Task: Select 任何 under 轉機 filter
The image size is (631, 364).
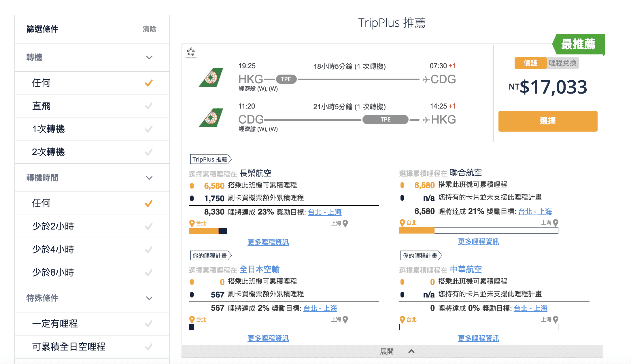Action: [92, 83]
